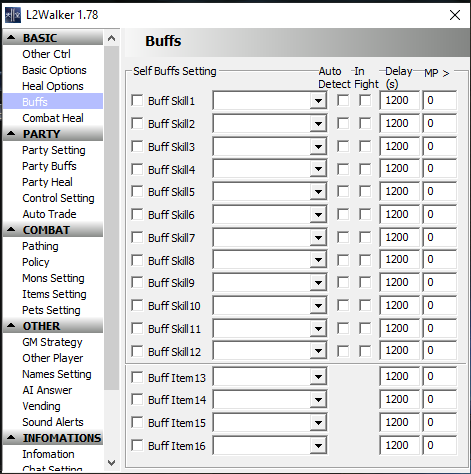Image resolution: width=471 pixels, height=474 pixels.
Task: Click the L2Walker app icon in title bar
Action: tap(13, 15)
